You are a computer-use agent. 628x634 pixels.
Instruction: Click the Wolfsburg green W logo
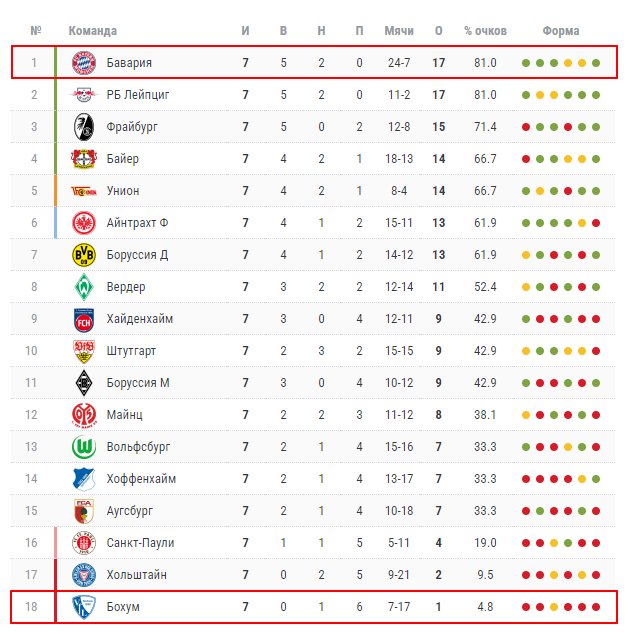(x=83, y=447)
